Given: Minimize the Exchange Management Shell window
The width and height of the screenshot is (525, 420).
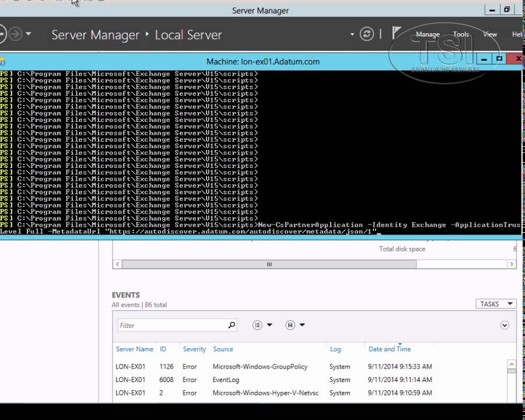Looking at the screenshot, I should pyautogui.click(x=484, y=60).
